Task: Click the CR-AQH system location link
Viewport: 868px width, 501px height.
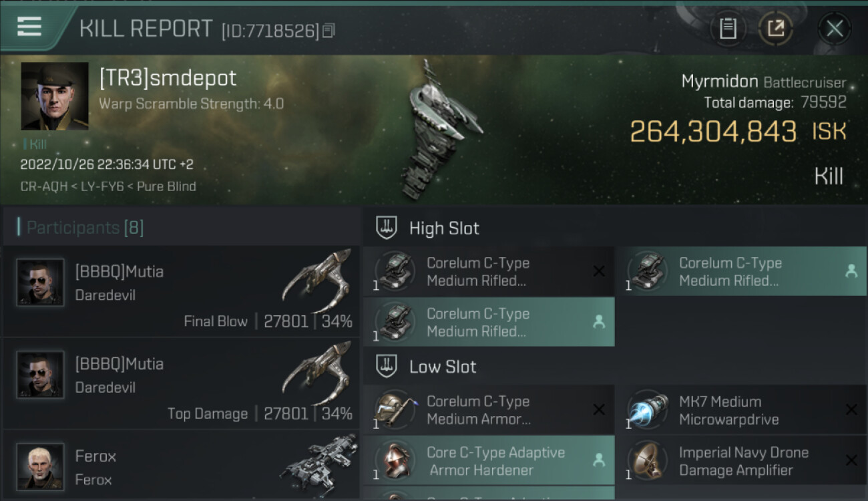Action: click(44, 186)
